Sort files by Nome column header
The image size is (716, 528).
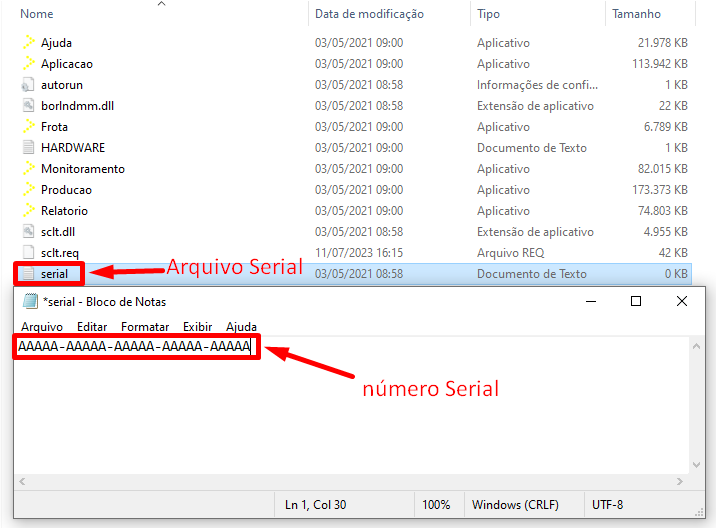point(37,14)
